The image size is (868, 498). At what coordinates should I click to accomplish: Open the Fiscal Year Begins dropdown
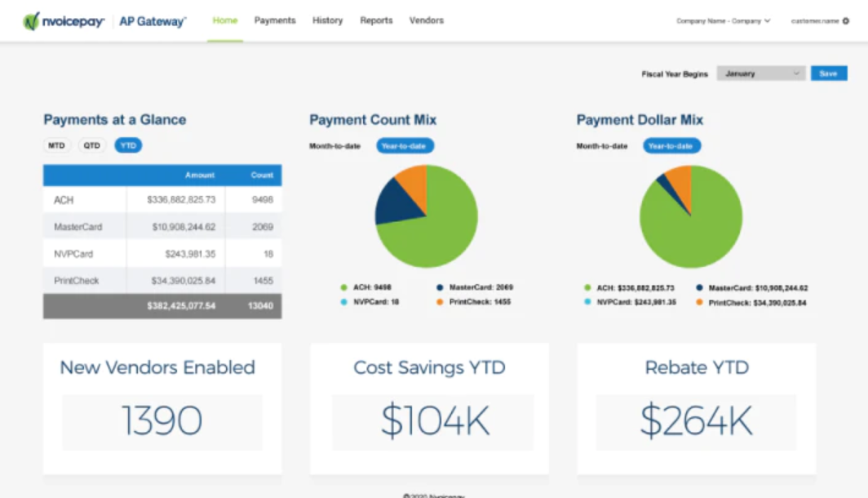click(x=759, y=73)
